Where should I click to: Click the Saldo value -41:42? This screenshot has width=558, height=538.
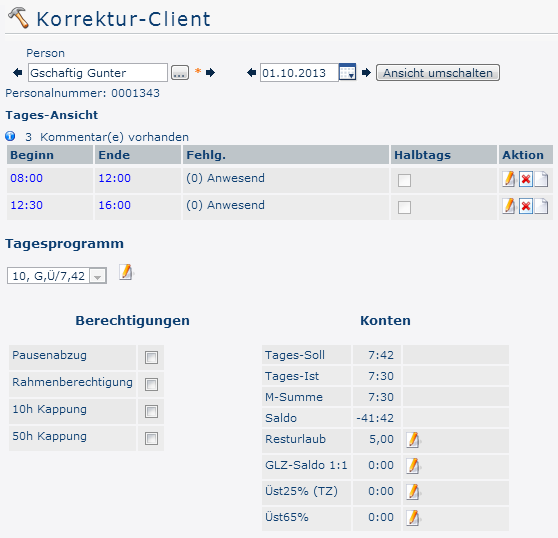[x=375, y=418]
